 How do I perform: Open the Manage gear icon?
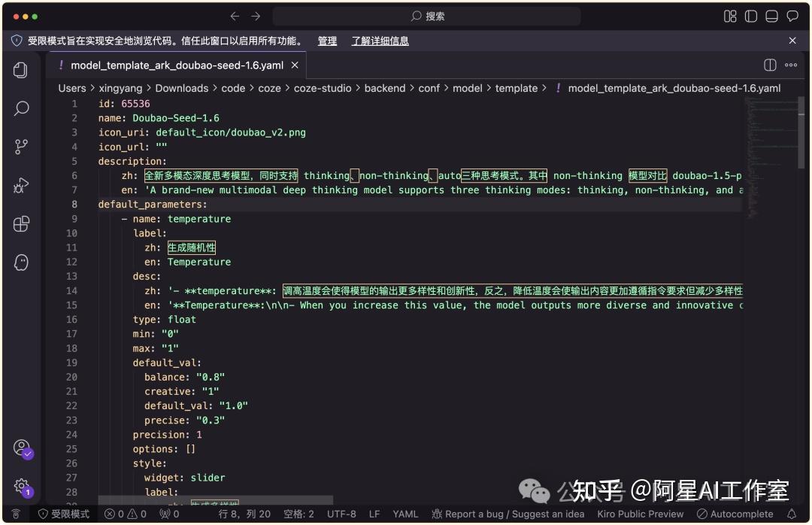point(22,487)
